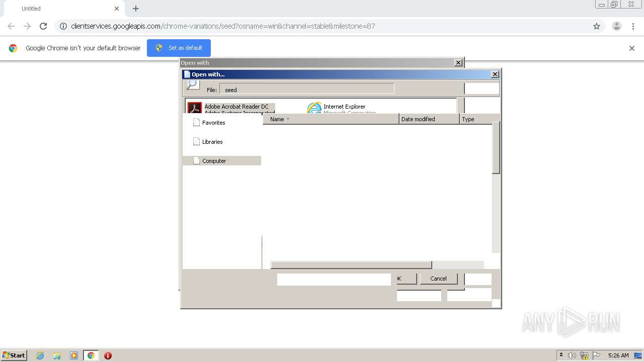Go back to the previous page
The height and width of the screenshot is (362, 644).
11,26
